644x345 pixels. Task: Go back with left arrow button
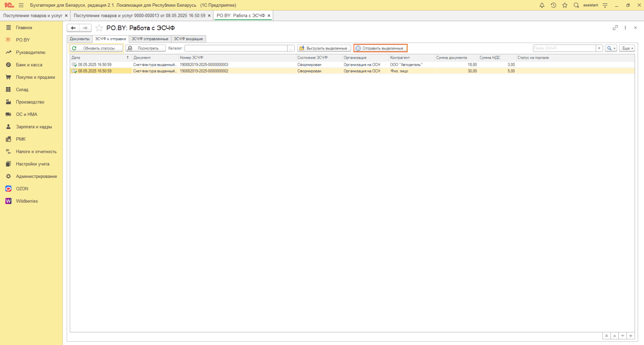[73, 28]
